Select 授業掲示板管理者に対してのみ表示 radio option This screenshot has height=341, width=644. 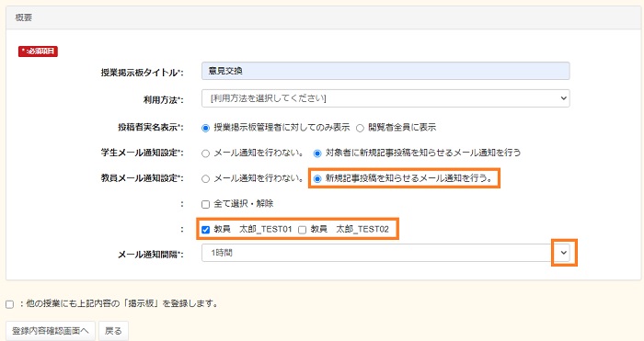205,128
